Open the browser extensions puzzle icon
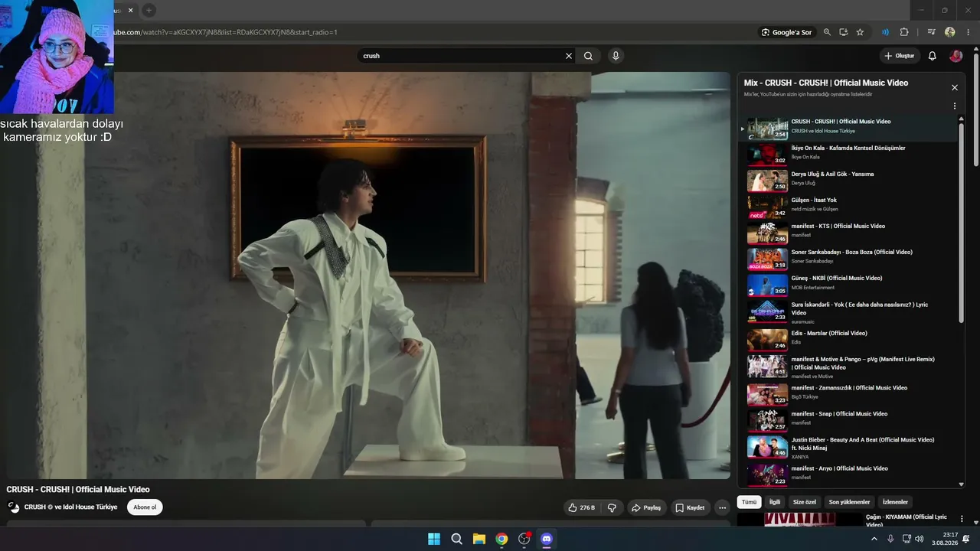Image resolution: width=980 pixels, height=551 pixels. (904, 32)
